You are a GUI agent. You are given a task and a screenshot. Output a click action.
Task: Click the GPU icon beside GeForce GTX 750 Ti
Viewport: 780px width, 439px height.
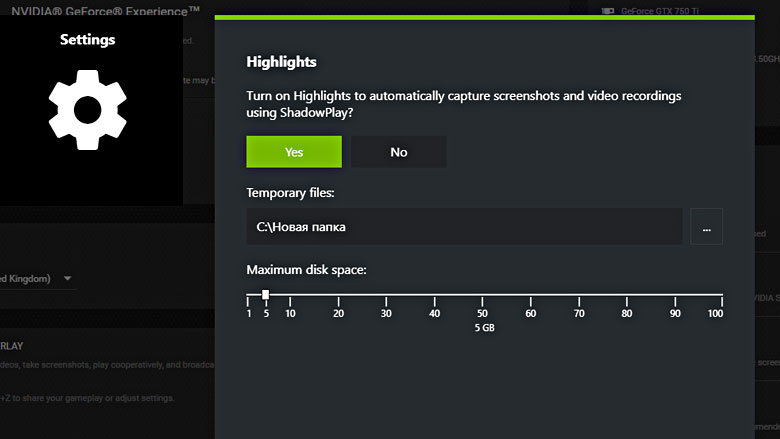608,12
